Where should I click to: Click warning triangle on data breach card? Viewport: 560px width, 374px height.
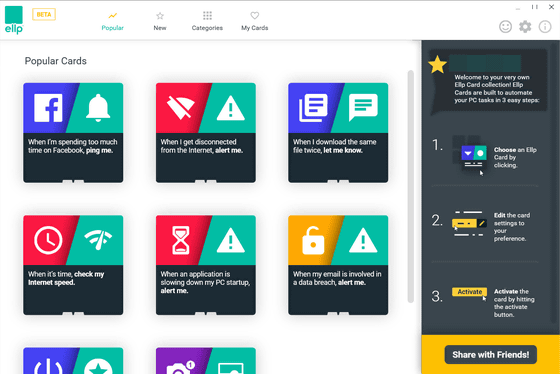[363, 240]
